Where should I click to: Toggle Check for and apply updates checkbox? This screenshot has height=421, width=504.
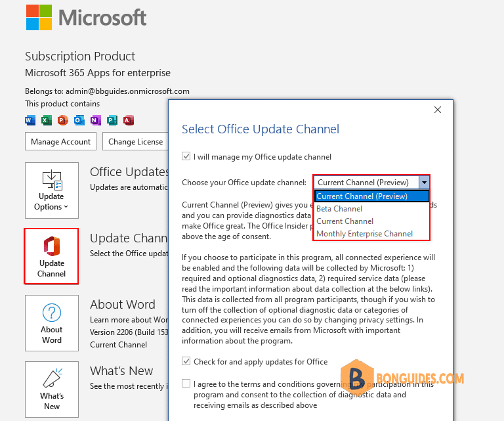pyautogui.click(x=186, y=361)
